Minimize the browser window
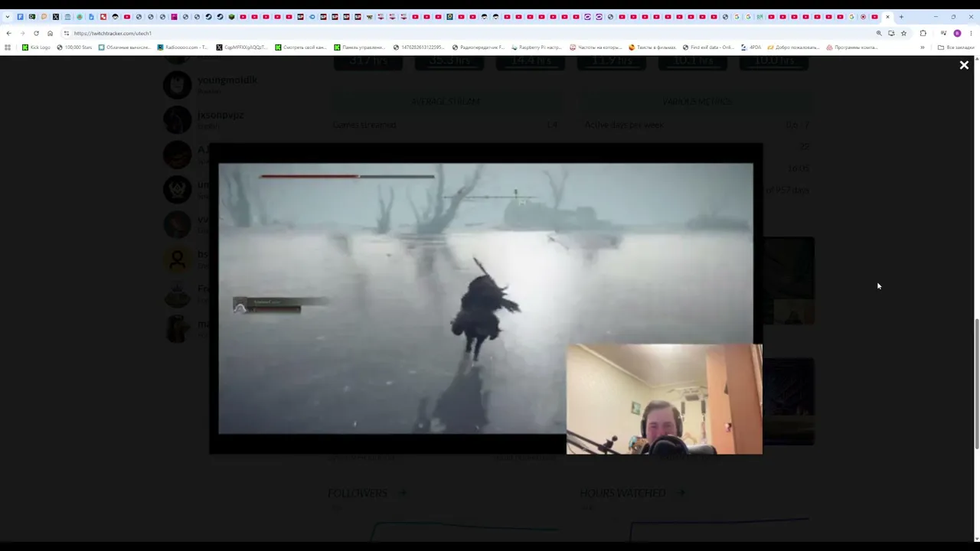The height and width of the screenshot is (551, 980). pyautogui.click(x=936, y=17)
